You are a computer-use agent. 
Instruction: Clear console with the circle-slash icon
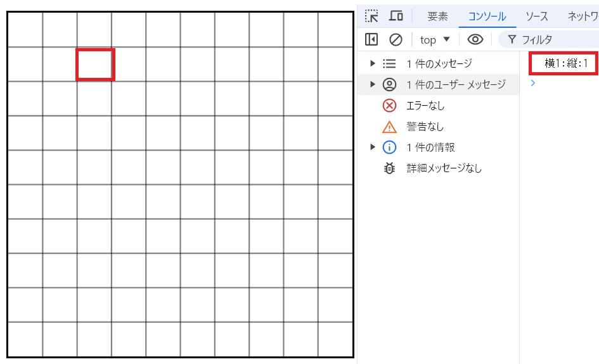[x=396, y=39]
